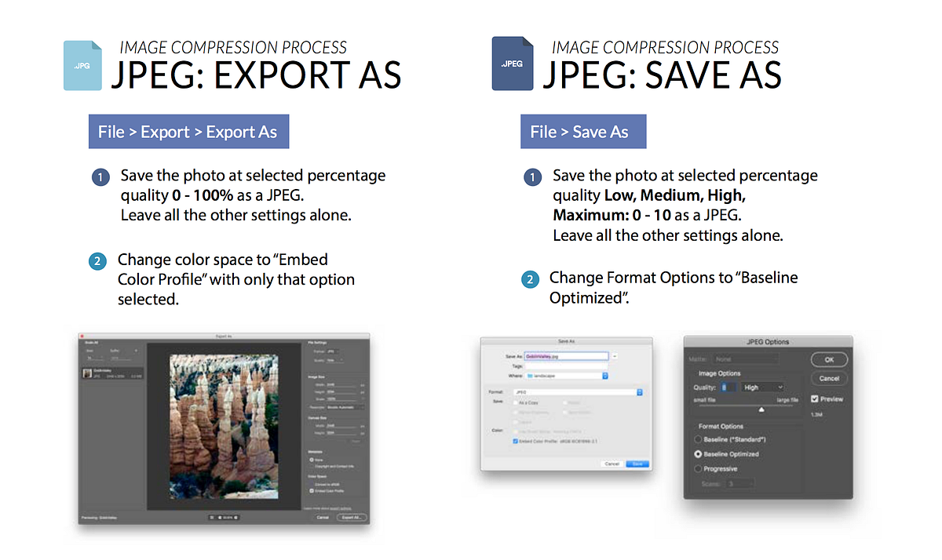Click the hoodoo rock preview image
The width and height of the screenshot is (942, 560).
click(x=224, y=426)
